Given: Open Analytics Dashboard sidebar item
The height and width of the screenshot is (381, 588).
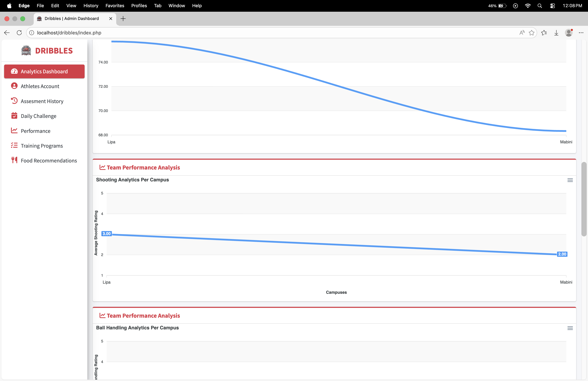Looking at the screenshot, I should 44,71.
